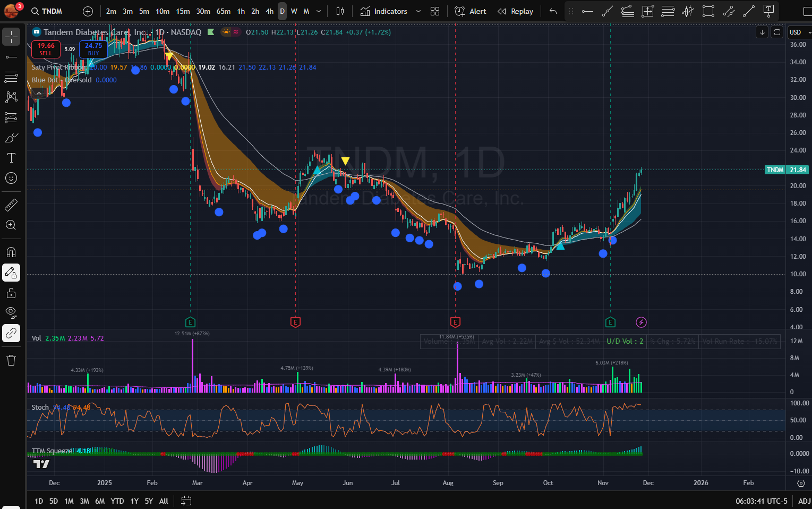This screenshot has width=812, height=509.
Task: Open the TNDM symbol search
Action: (47, 11)
